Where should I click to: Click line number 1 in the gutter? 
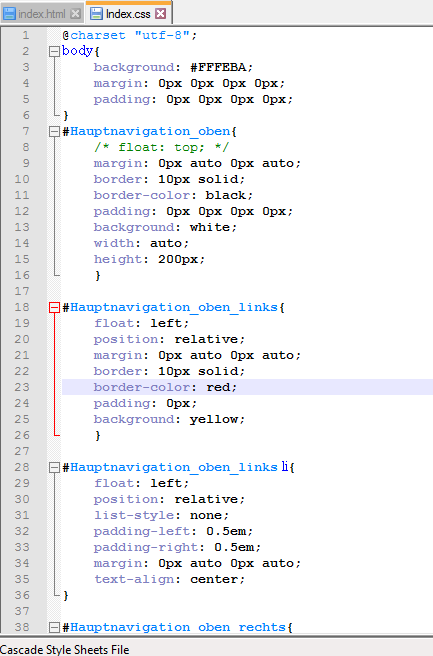tap(26, 35)
